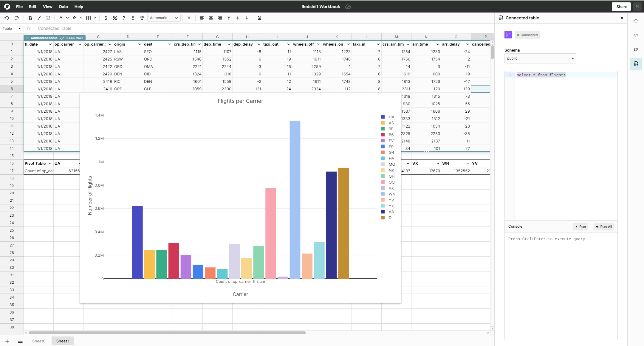Open the Automatic number format dropdown

tap(163, 18)
